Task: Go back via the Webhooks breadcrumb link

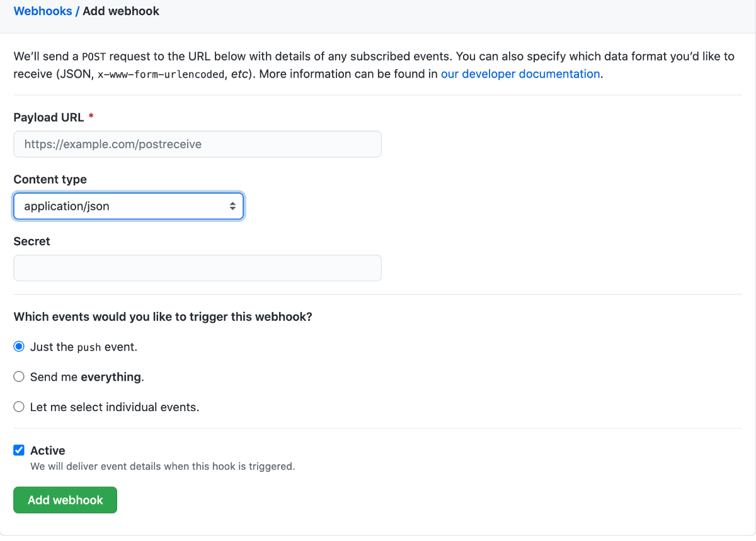Action: [x=43, y=11]
